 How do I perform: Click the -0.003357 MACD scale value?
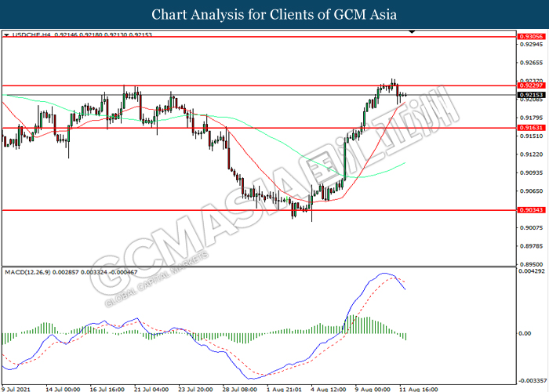pyautogui.click(x=533, y=380)
